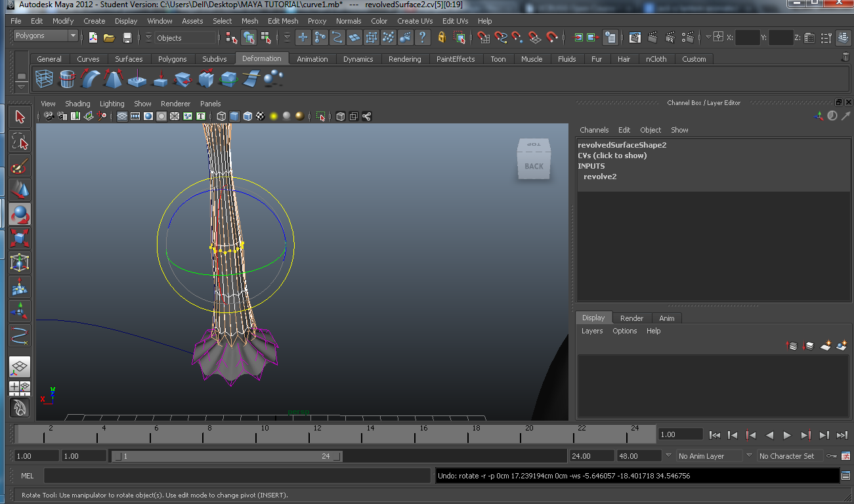Click the MEL command line input field
854x504 pixels.
238,476
